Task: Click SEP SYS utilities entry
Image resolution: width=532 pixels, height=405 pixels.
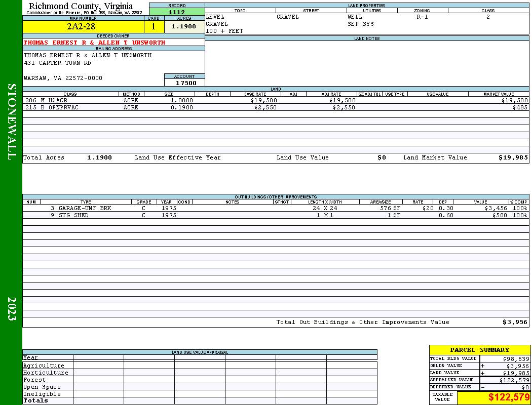Action: [x=361, y=24]
